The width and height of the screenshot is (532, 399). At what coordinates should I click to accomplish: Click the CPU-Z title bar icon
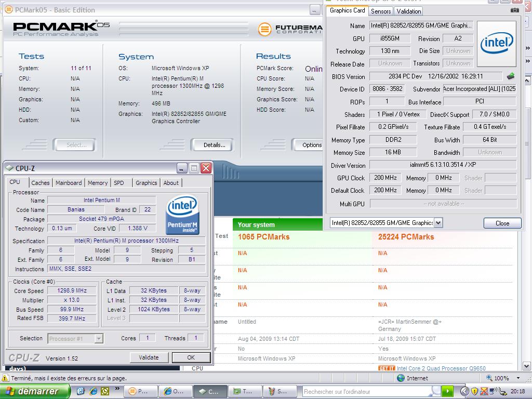click(x=9, y=168)
